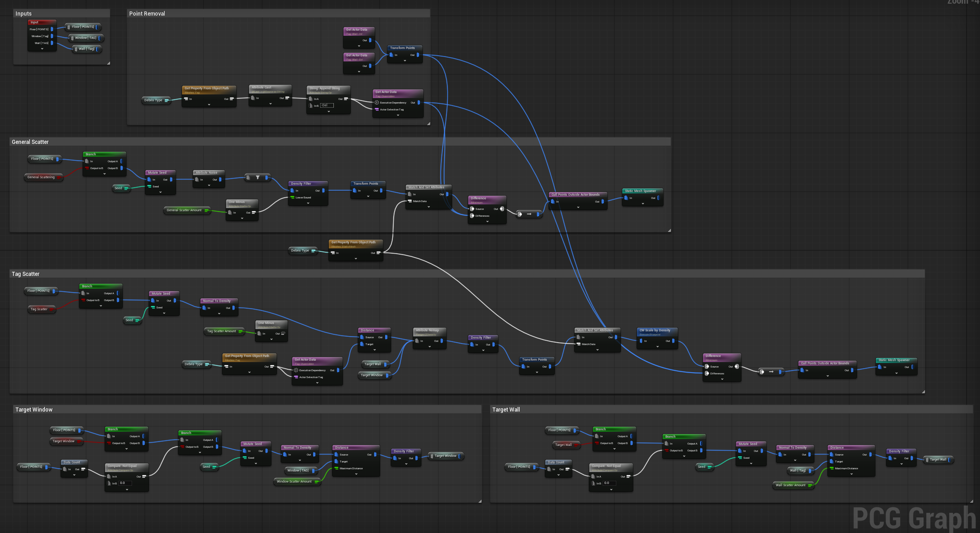Click InB 0.0 field in Target Wall
The image size is (980, 533).
click(x=609, y=483)
